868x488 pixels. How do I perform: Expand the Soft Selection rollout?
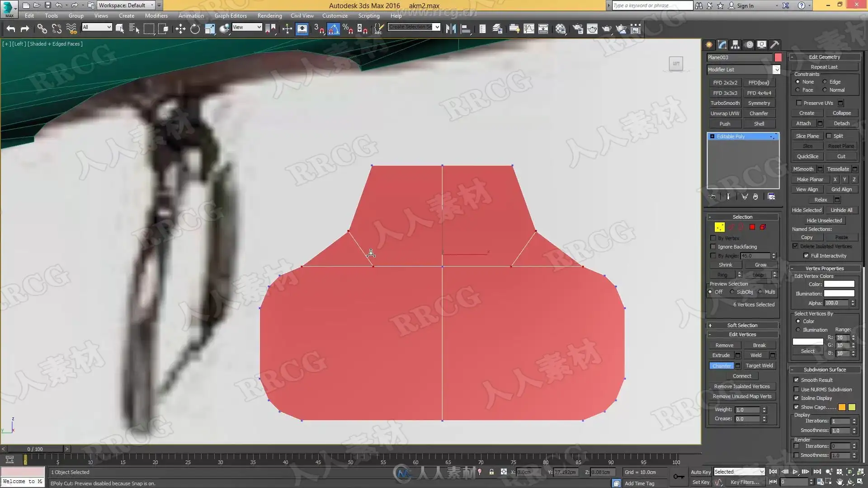tap(742, 325)
